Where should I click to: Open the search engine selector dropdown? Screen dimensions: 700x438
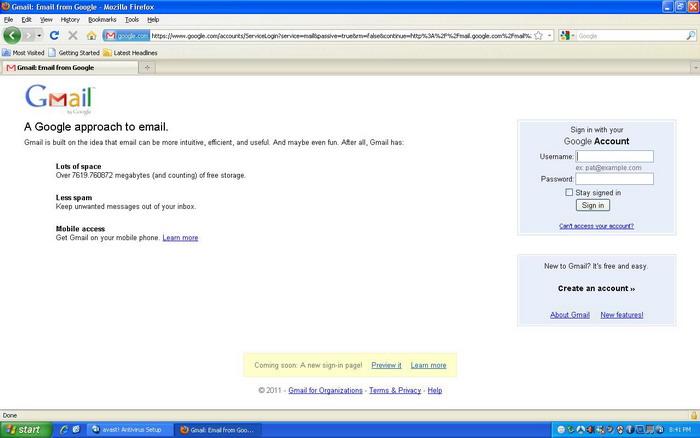(x=567, y=36)
